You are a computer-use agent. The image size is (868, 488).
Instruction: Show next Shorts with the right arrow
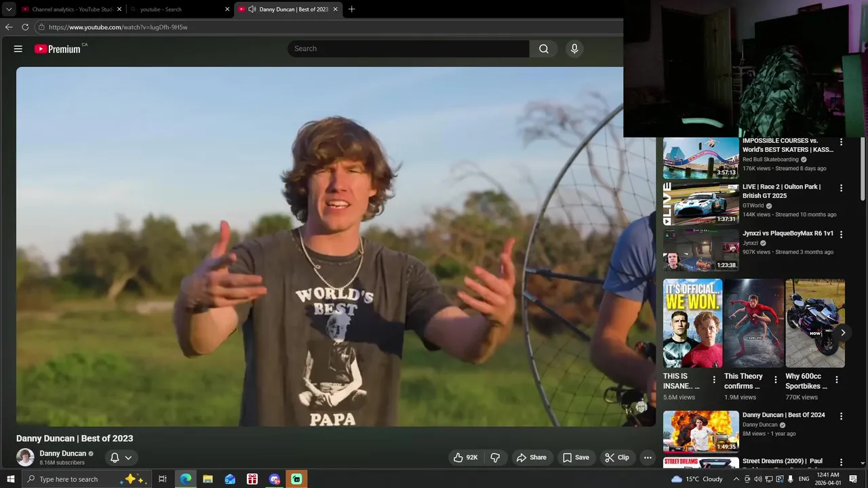pyautogui.click(x=843, y=333)
